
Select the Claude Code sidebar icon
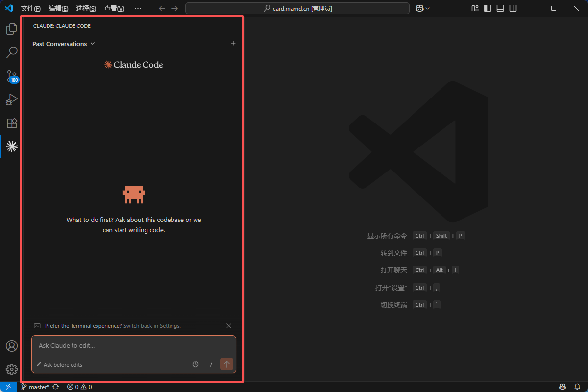[x=12, y=146]
